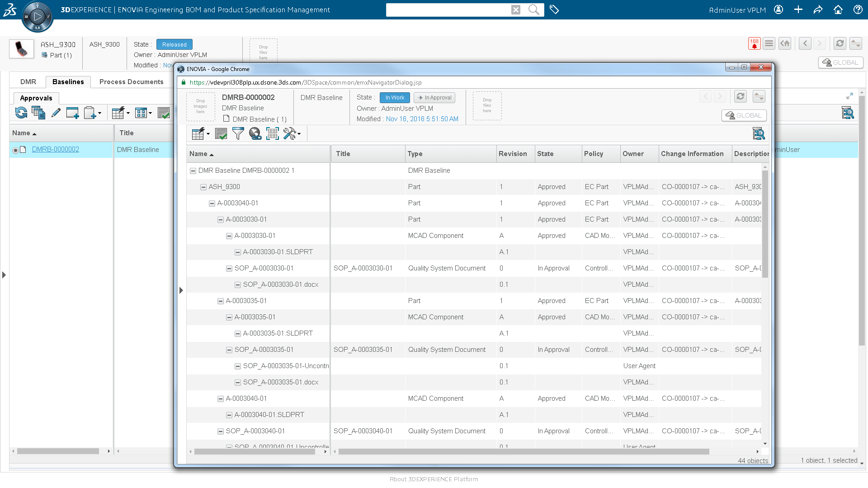The width and height of the screenshot is (868, 488).
Task: Refresh the Approvals table in main window
Action: (21, 113)
